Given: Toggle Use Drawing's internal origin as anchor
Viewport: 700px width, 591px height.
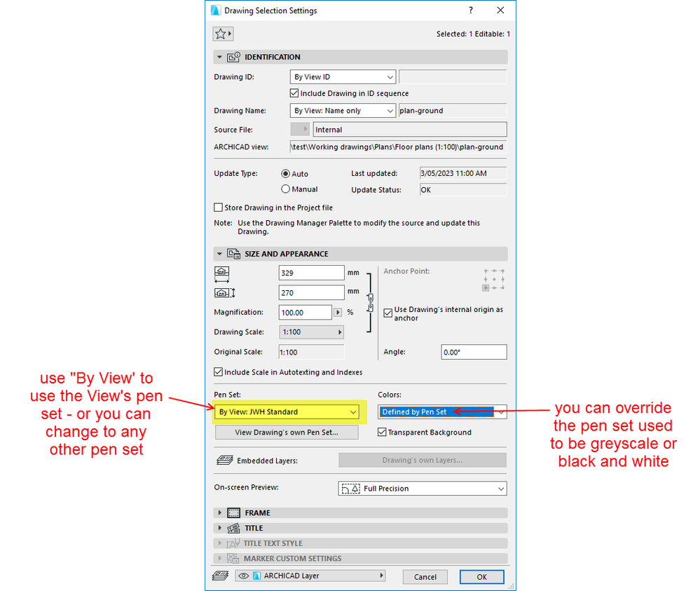Looking at the screenshot, I should coord(388,313).
